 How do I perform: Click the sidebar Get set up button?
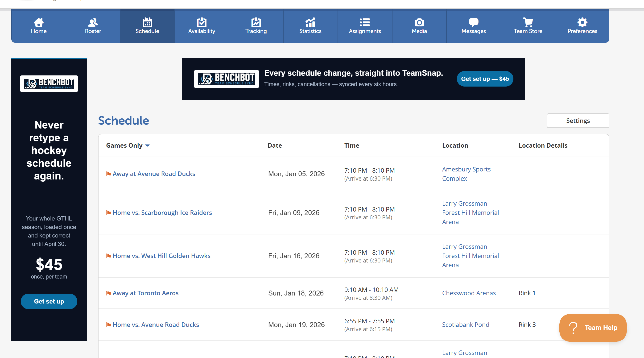pyautogui.click(x=49, y=301)
